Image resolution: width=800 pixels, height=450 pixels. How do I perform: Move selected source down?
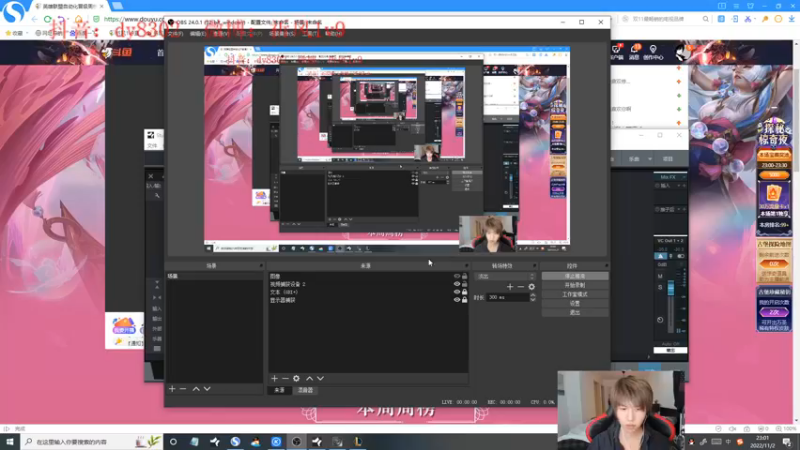[320, 379]
